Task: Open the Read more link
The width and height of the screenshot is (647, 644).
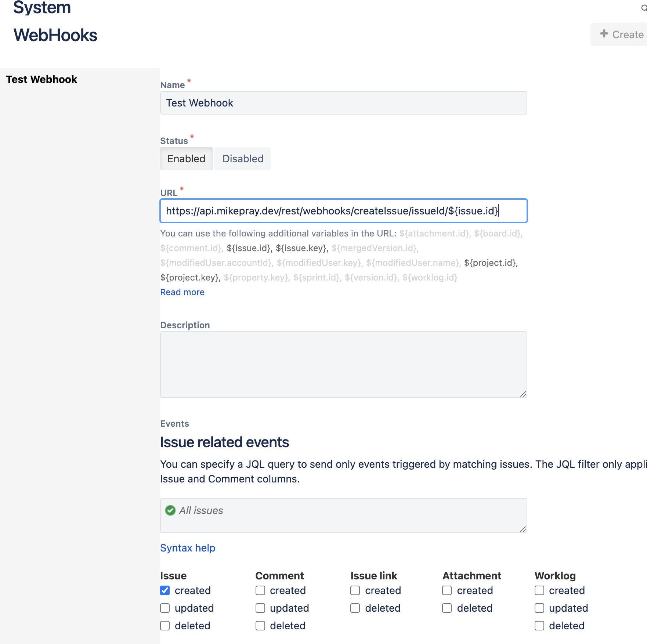Action: [182, 292]
